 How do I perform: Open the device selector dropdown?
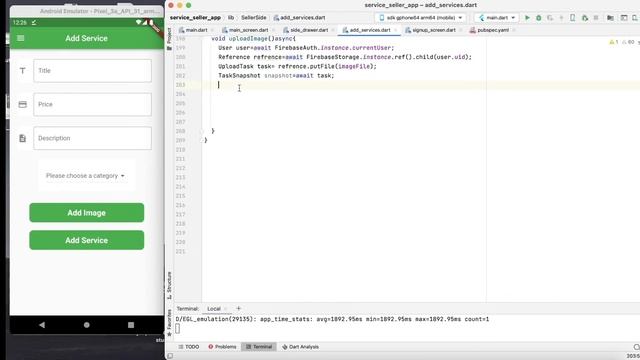(420, 18)
